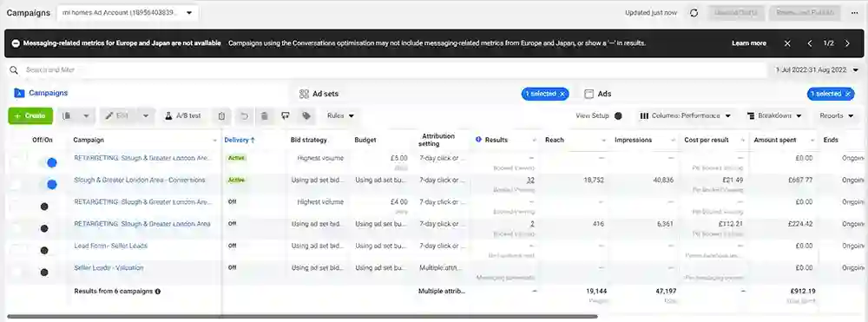Image resolution: width=868 pixels, height=322 pixels.
Task: Toggle the View Setup switch
Action: coord(618,115)
